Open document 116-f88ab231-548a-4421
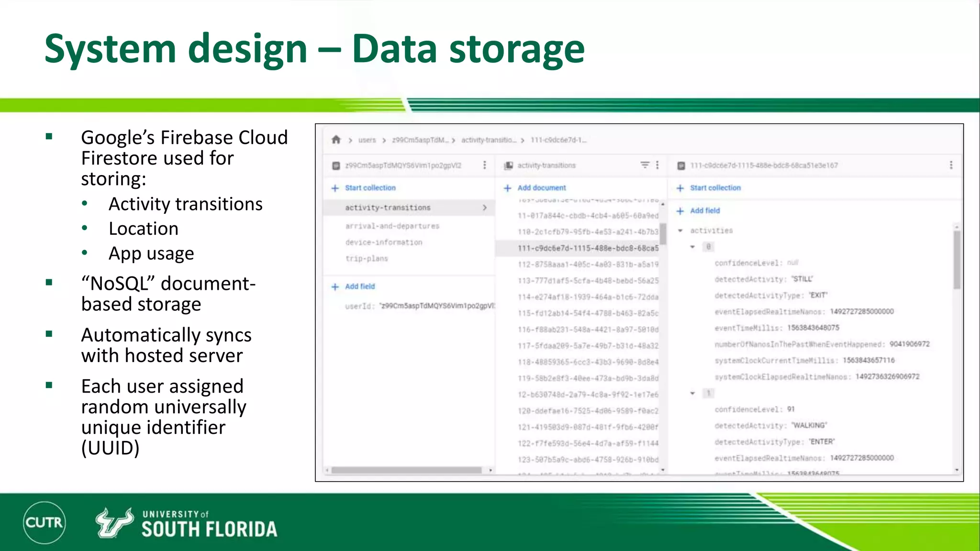 [x=588, y=330]
